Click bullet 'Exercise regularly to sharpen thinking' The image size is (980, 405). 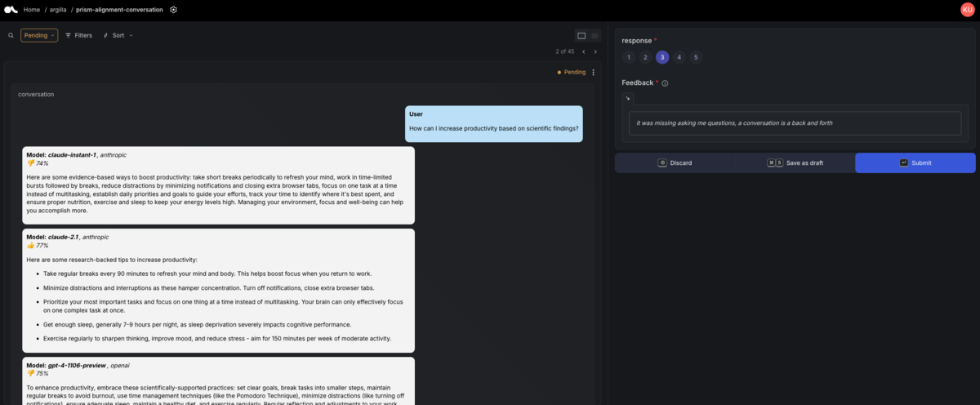coord(217,338)
